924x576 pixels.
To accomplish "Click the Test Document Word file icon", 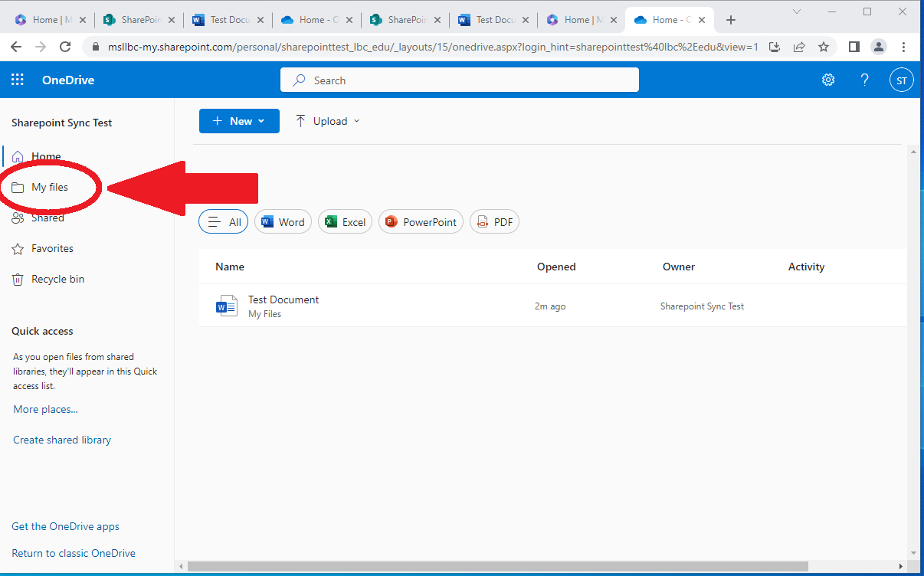I will click(x=226, y=306).
